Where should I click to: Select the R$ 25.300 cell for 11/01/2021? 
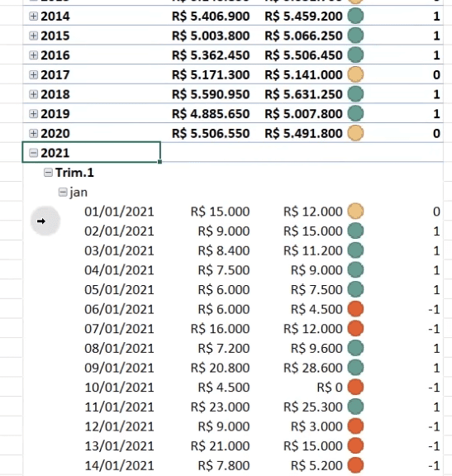point(313,407)
